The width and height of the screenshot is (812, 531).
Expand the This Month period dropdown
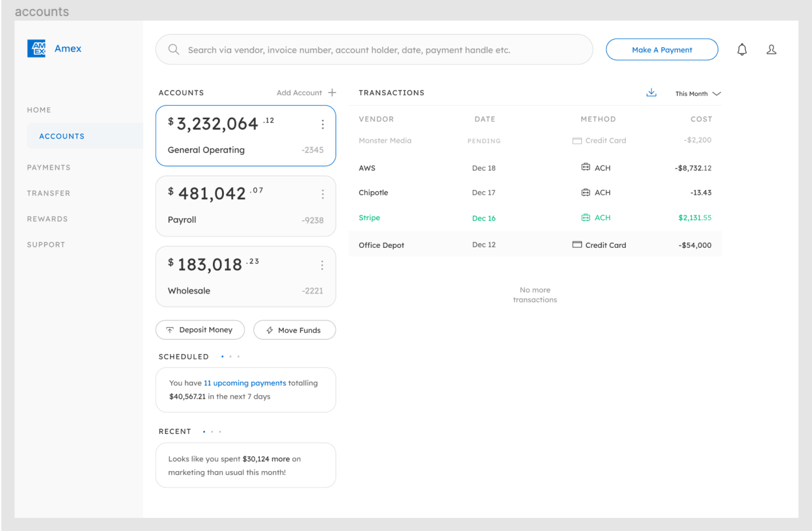pos(698,94)
